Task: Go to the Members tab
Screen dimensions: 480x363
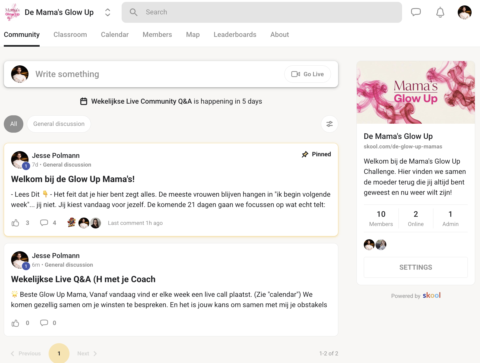Action: pos(157,35)
